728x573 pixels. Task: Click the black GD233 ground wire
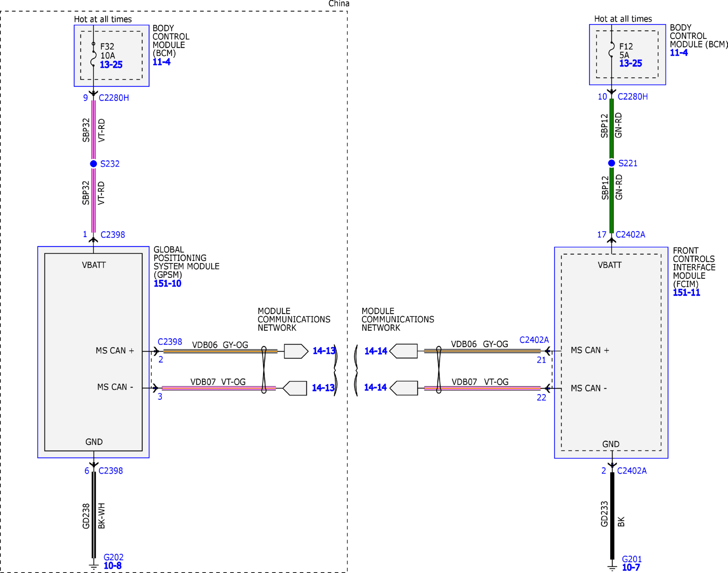tap(612, 516)
